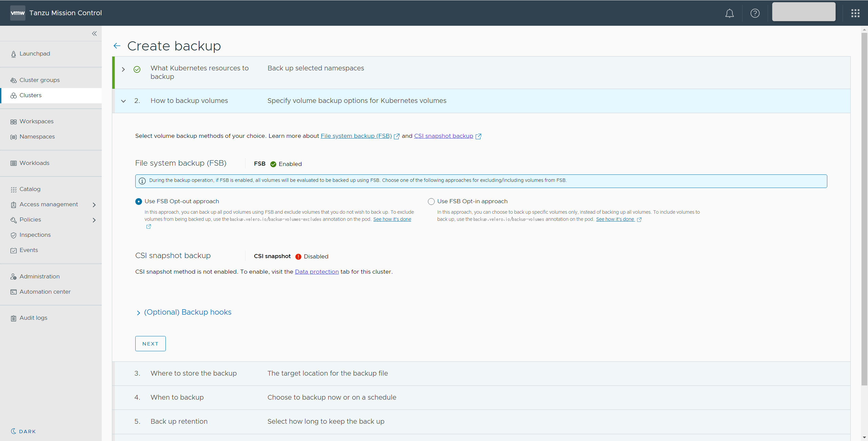Click the notifications bell icon
The image size is (868, 441).
[729, 13]
